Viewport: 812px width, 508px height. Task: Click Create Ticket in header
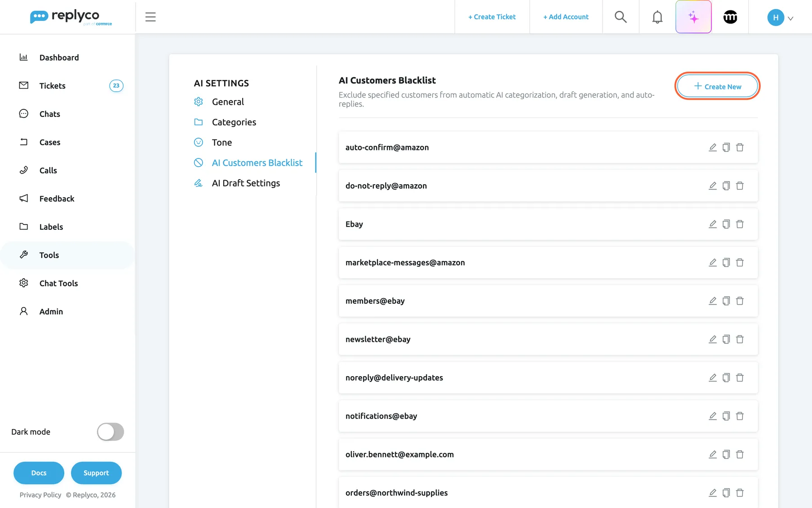click(492, 17)
